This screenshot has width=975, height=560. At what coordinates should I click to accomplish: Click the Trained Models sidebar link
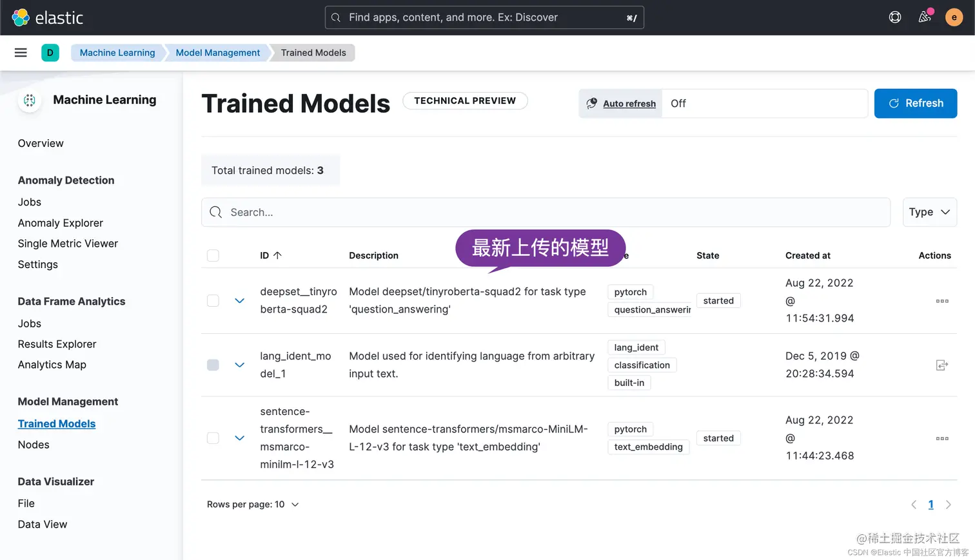(x=57, y=423)
